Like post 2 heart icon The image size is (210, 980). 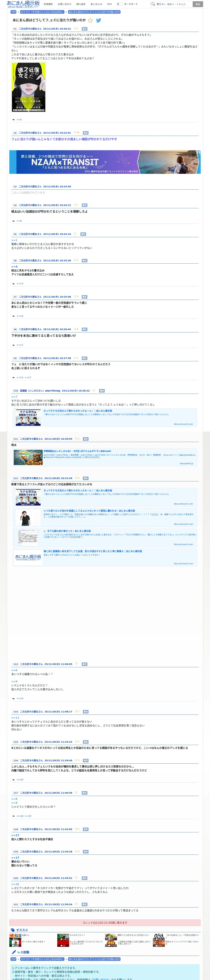[75, 133]
